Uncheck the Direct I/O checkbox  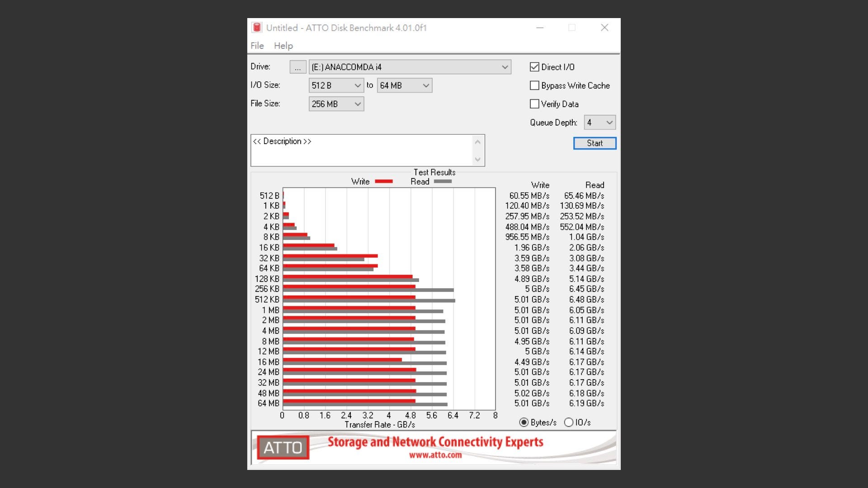pyautogui.click(x=534, y=67)
